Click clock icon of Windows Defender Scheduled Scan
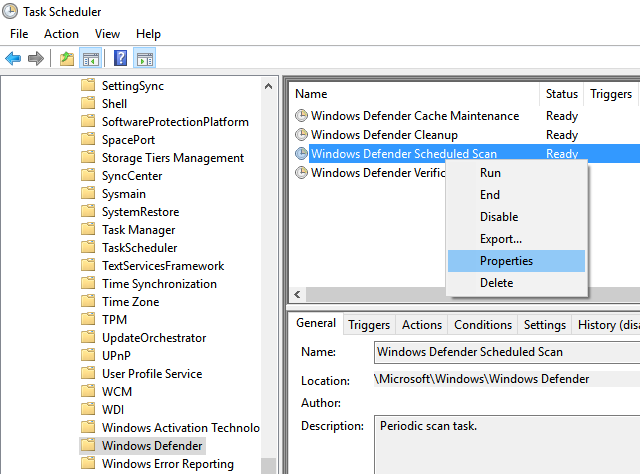Image resolution: width=640 pixels, height=474 pixels. tap(301, 154)
